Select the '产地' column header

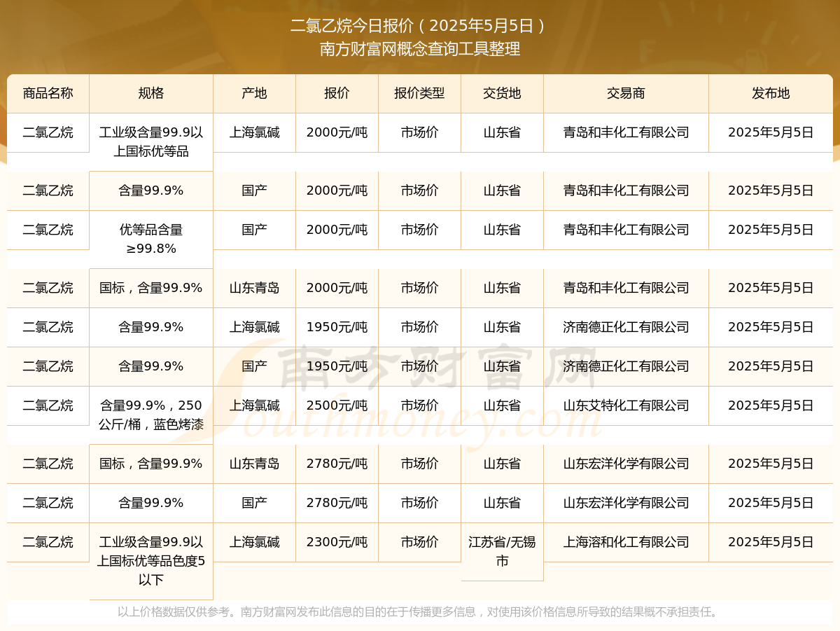[254, 93]
